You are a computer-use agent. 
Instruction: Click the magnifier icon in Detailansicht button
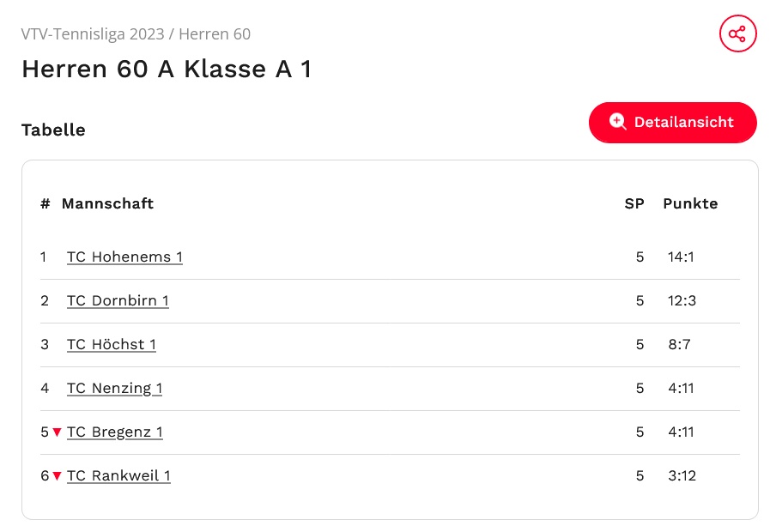click(618, 122)
